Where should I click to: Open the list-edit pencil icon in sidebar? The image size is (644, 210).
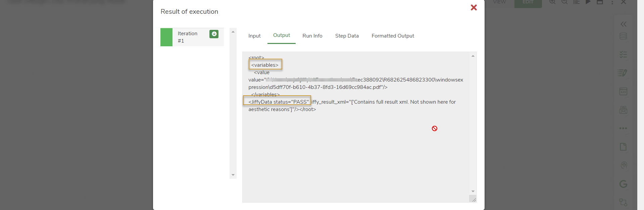coord(623,73)
